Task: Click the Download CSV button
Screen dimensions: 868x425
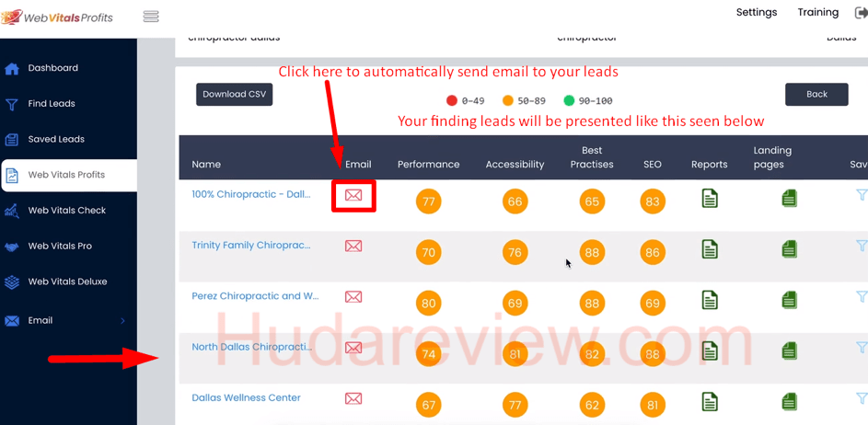Action: [x=234, y=94]
